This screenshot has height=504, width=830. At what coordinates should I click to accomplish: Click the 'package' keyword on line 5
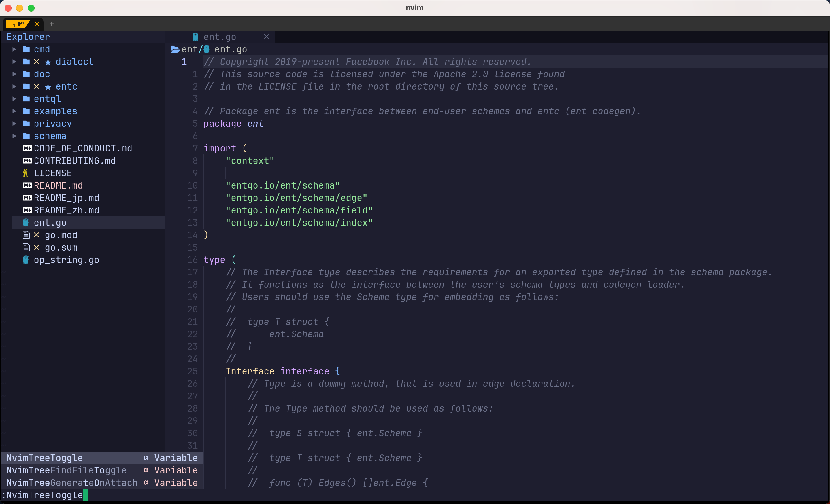click(222, 124)
